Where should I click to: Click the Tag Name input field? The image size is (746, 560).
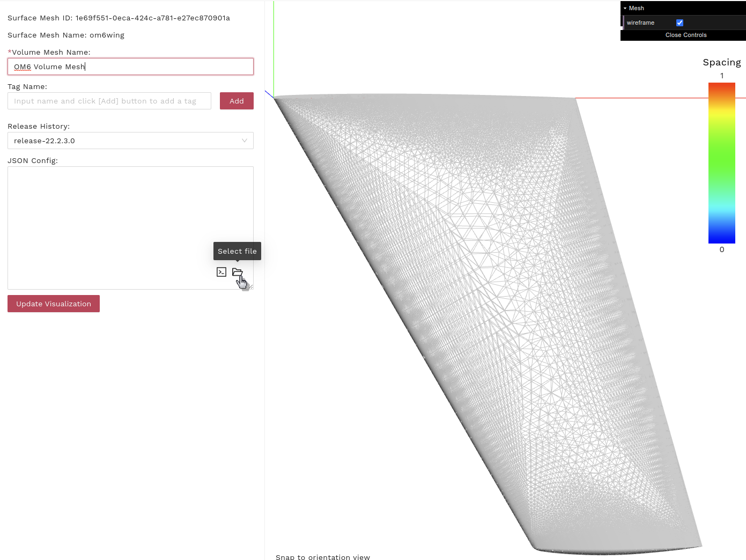point(109,101)
